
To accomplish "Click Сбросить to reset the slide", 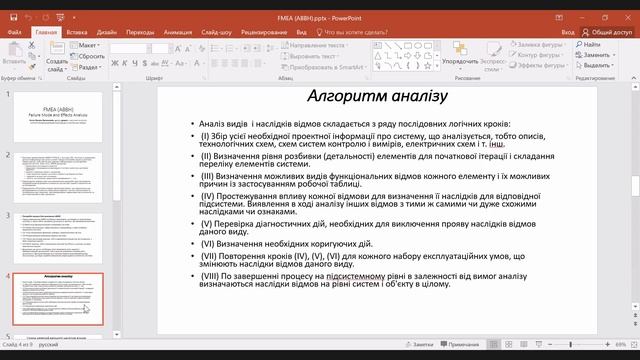I will coord(87,56).
